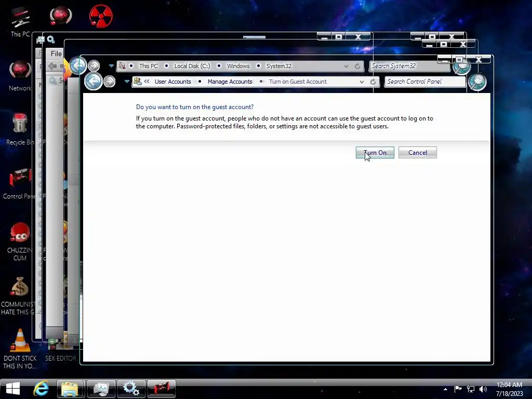Navigate to Manage Accounts breadcrumb
The height and width of the screenshot is (399, 532).
(230, 82)
